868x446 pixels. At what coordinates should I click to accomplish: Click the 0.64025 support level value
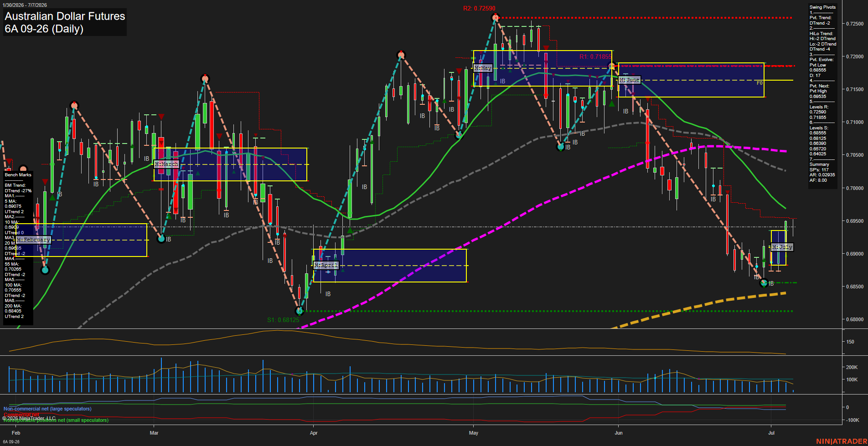[818, 154]
